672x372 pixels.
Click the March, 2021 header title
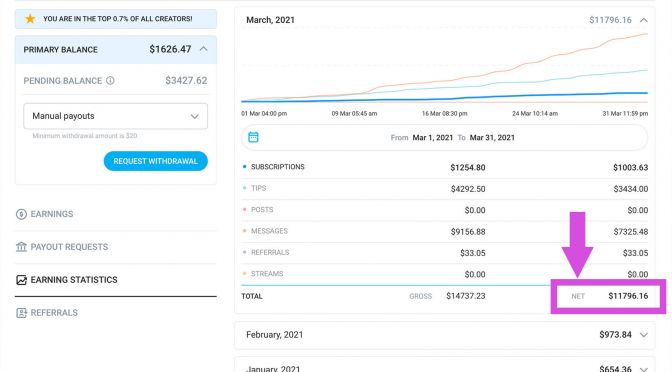click(270, 20)
